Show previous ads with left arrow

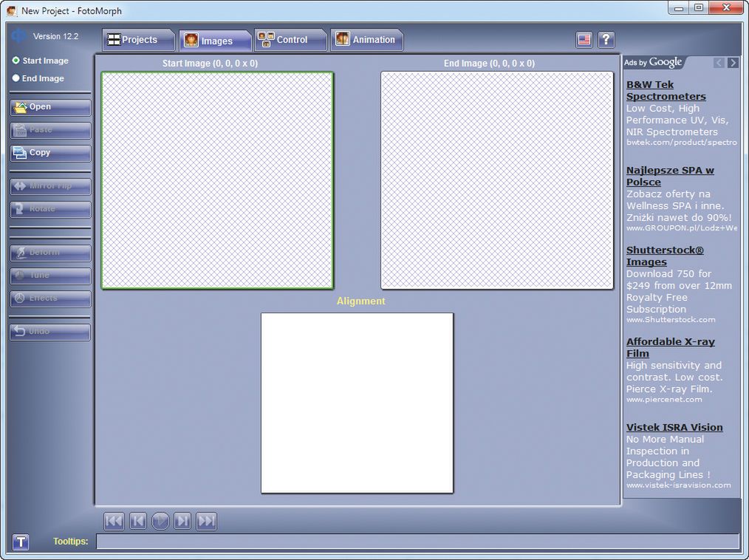[719, 63]
